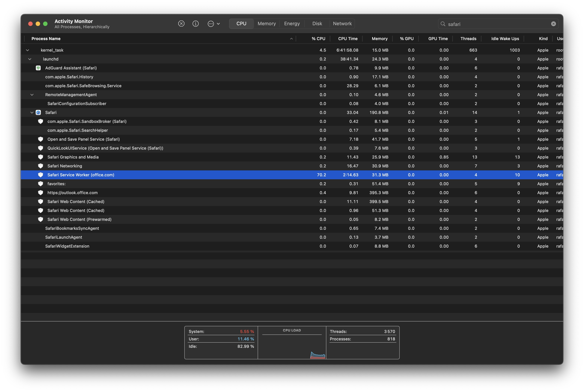Sort by % CPU column header

(318, 38)
